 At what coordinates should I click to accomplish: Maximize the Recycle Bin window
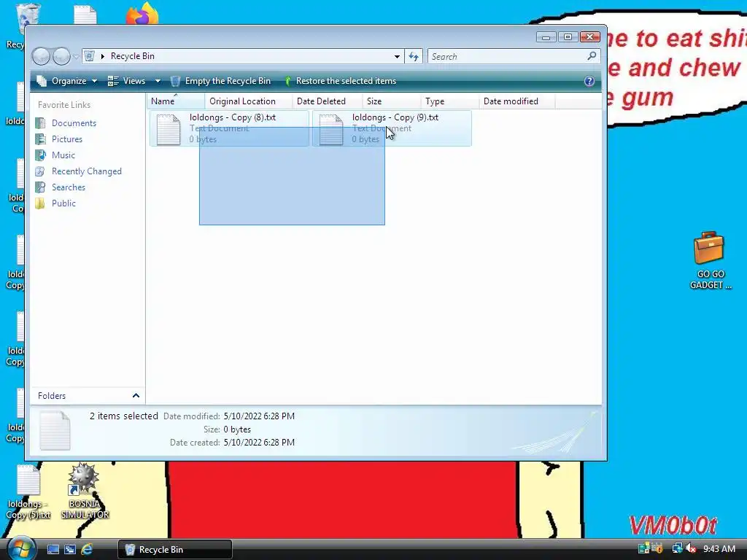[x=568, y=36]
